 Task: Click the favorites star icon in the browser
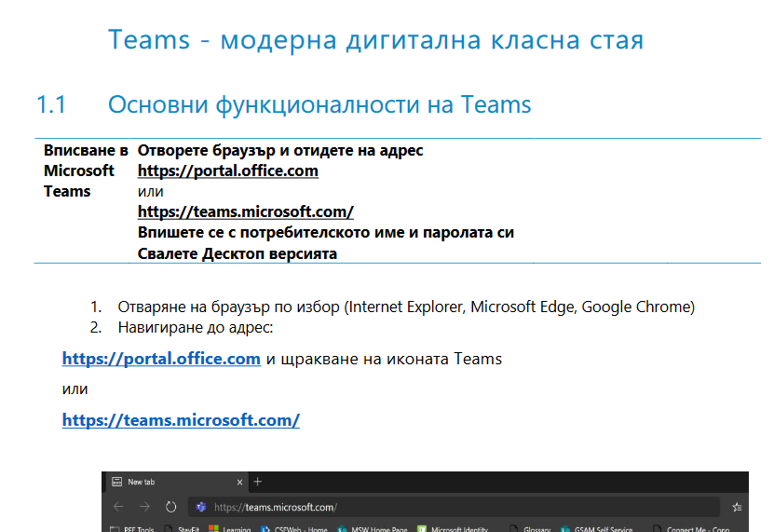737,507
